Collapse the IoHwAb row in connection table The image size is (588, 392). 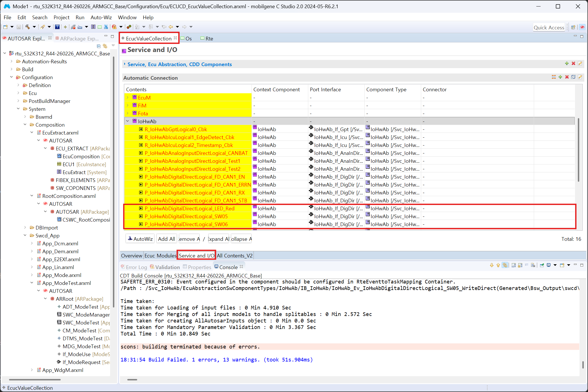(x=128, y=121)
